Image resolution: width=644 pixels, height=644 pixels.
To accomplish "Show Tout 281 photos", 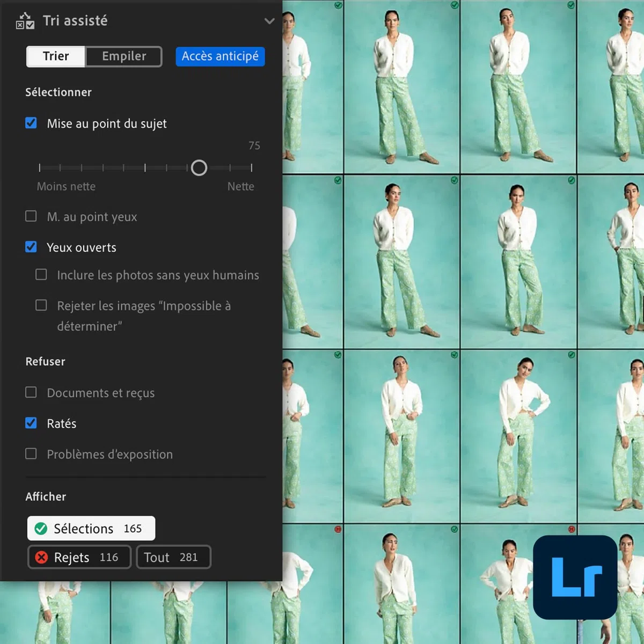I will pos(174,557).
